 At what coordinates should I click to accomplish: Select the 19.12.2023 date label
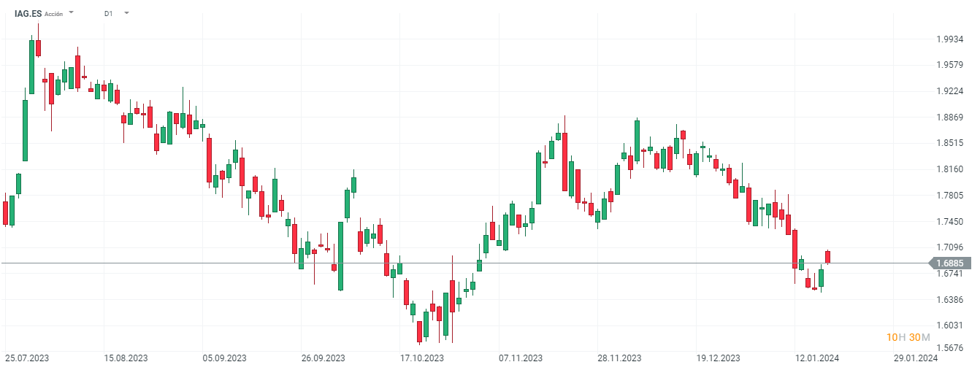click(719, 358)
